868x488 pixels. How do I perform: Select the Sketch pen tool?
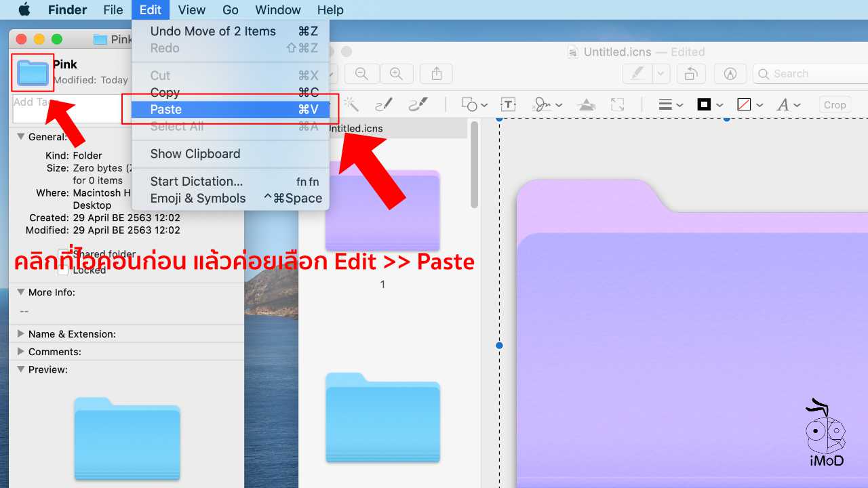pyautogui.click(x=384, y=104)
